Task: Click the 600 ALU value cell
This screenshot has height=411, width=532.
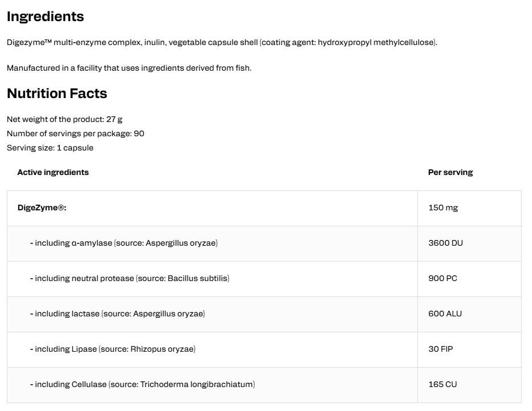Action: coord(469,314)
